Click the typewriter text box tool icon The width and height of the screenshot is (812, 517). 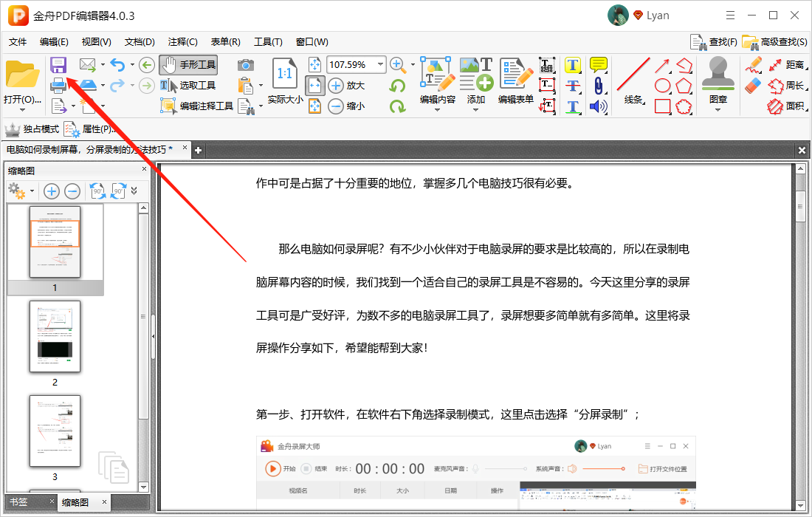pos(548,65)
